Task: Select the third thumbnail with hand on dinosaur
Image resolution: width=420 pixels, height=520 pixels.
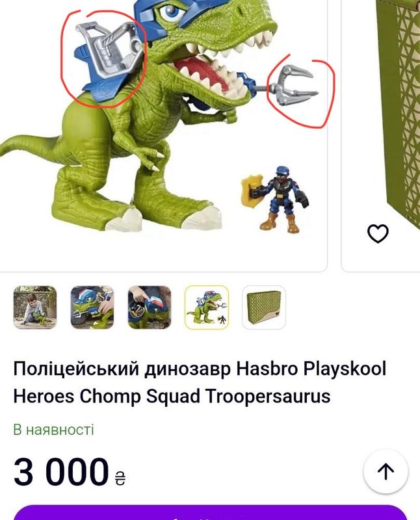Action: [150, 307]
